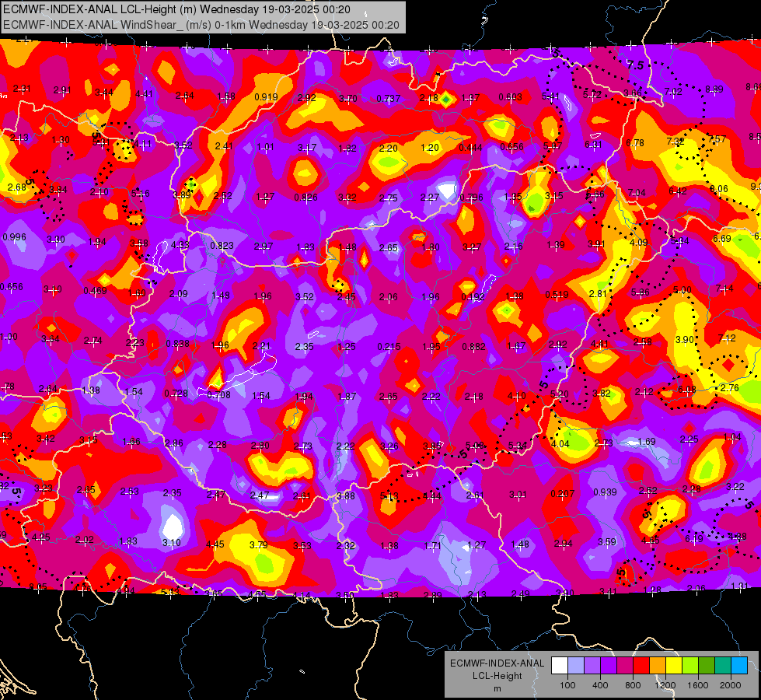Select the grid reading 8.06
The height and width of the screenshot is (700, 761).
(719, 188)
